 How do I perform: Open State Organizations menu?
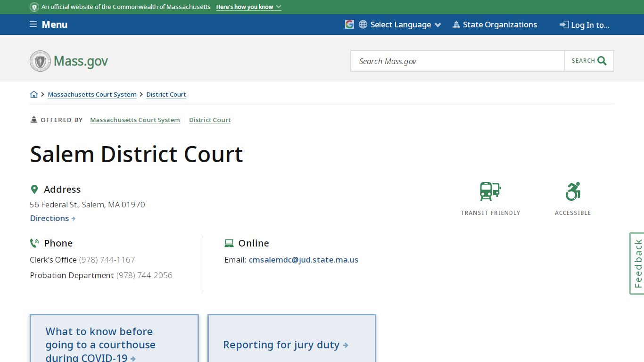pos(495,25)
